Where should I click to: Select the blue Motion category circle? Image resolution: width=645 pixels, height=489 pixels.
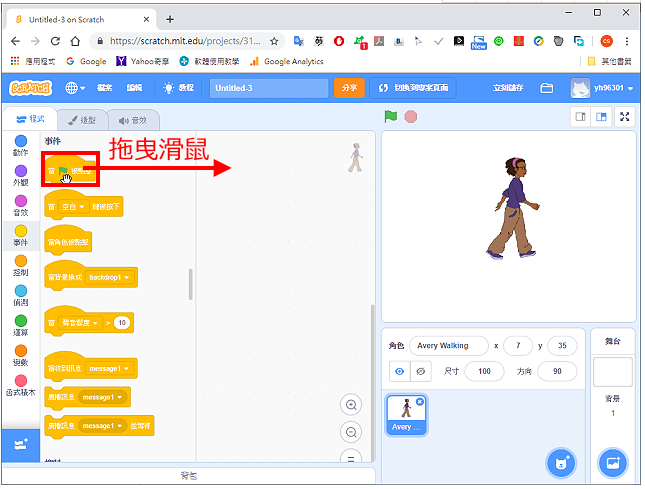pyautogui.click(x=21, y=141)
